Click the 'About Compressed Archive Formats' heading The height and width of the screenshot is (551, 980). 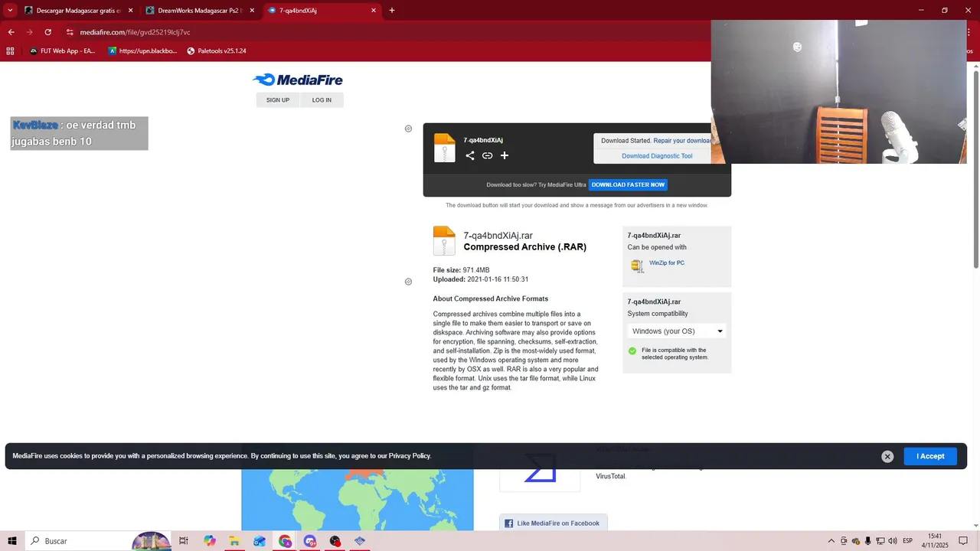[491, 299]
